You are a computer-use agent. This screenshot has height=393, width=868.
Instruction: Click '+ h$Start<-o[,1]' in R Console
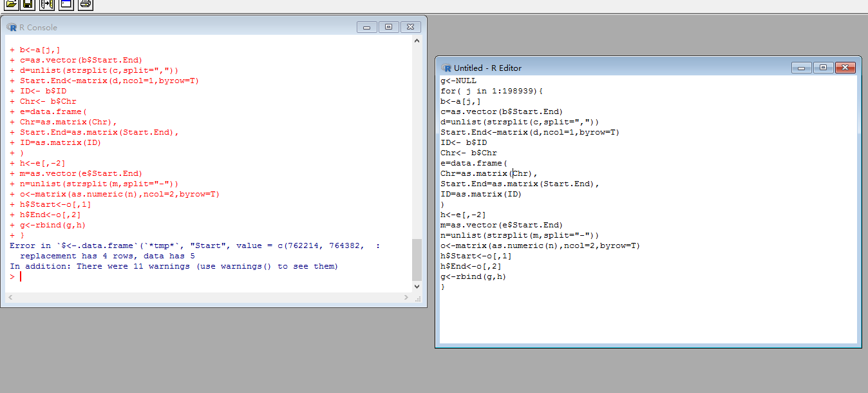(50, 204)
